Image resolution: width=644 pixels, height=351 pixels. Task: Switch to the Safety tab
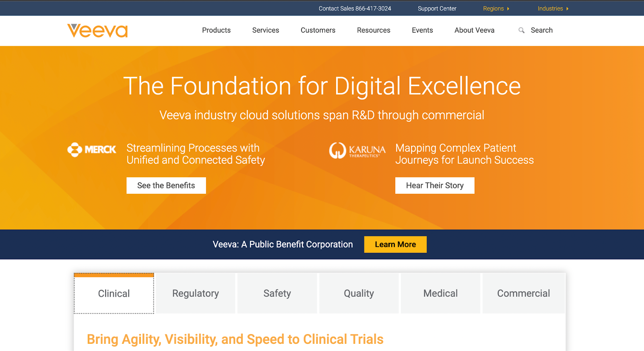point(277,294)
